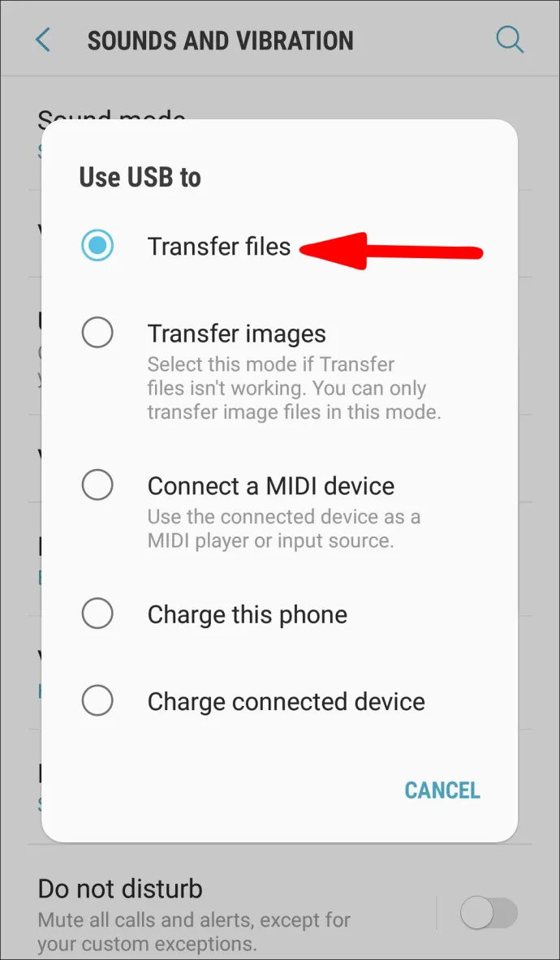This screenshot has height=960, width=560.
Task: Click the Connect a MIDI device label
Action: pos(271,485)
